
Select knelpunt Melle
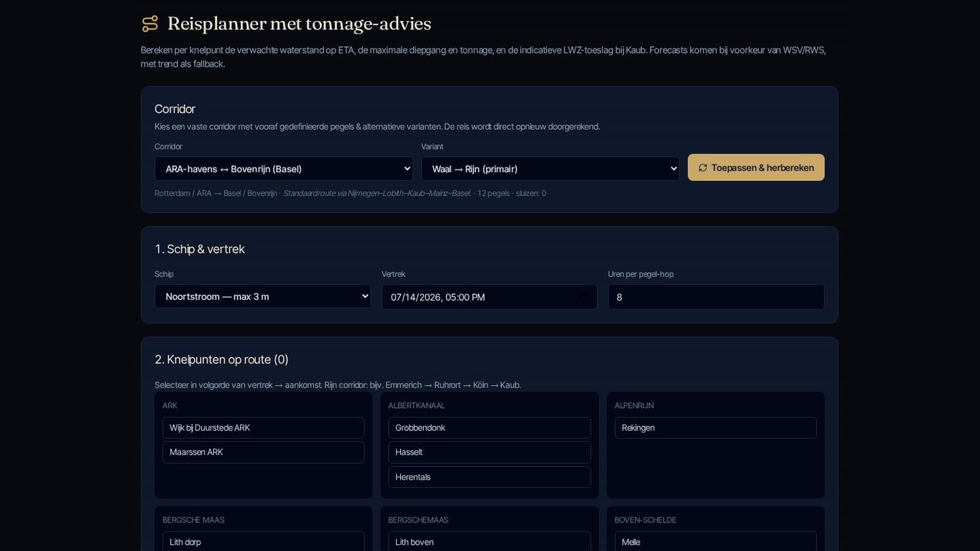[x=715, y=542]
